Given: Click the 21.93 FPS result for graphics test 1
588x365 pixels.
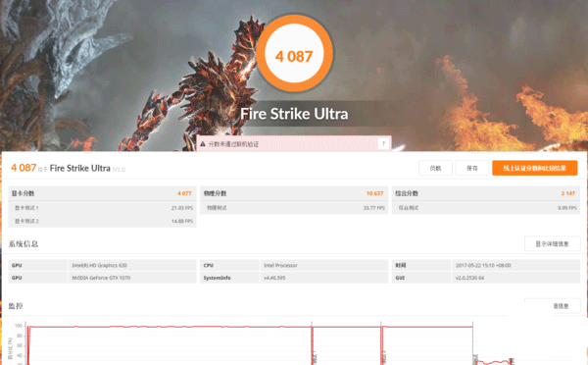Looking at the screenshot, I should tap(182, 208).
